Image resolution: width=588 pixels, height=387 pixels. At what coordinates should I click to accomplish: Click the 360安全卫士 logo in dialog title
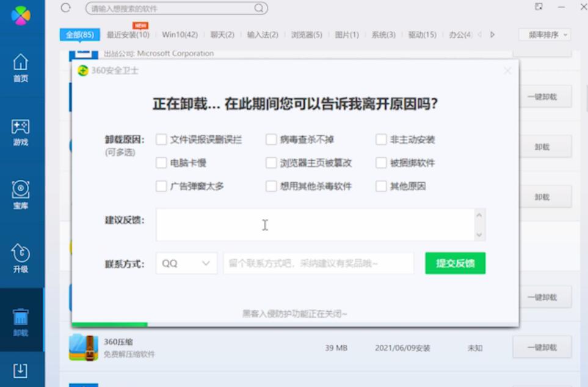pyautogui.click(x=82, y=70)
